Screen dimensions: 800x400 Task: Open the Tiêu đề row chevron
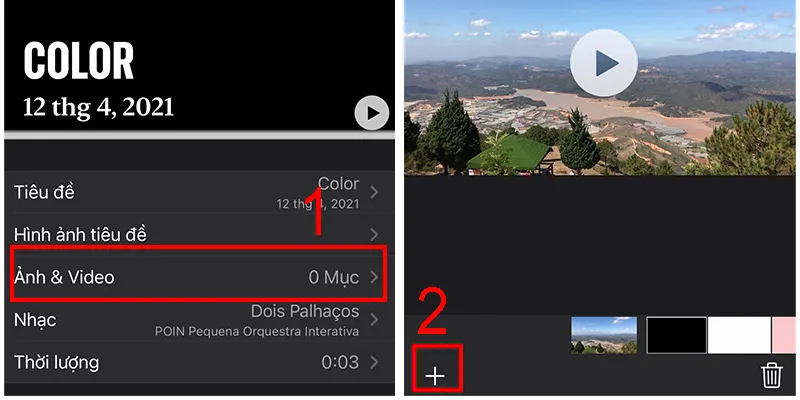click(x=374, y=192)
